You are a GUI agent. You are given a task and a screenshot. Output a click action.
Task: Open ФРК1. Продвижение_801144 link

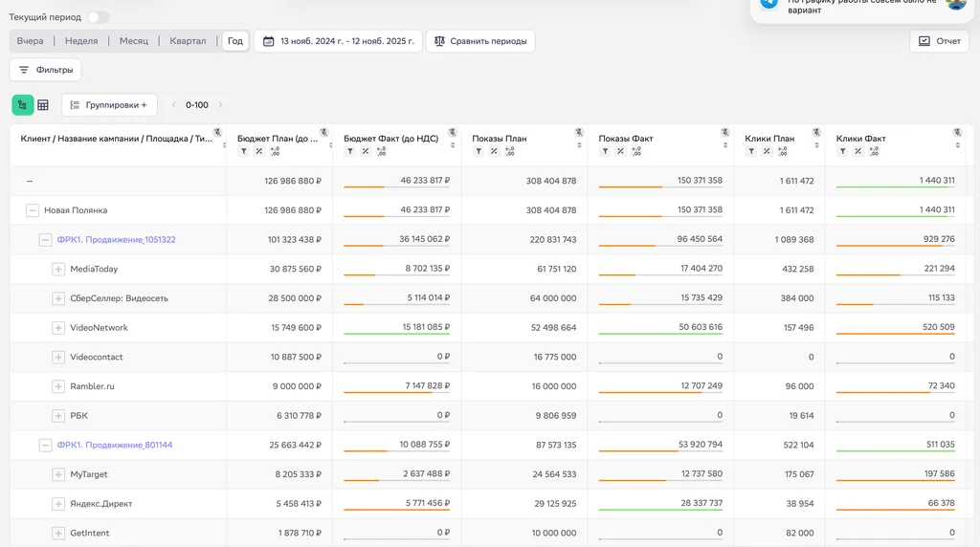tap(115, 446)
